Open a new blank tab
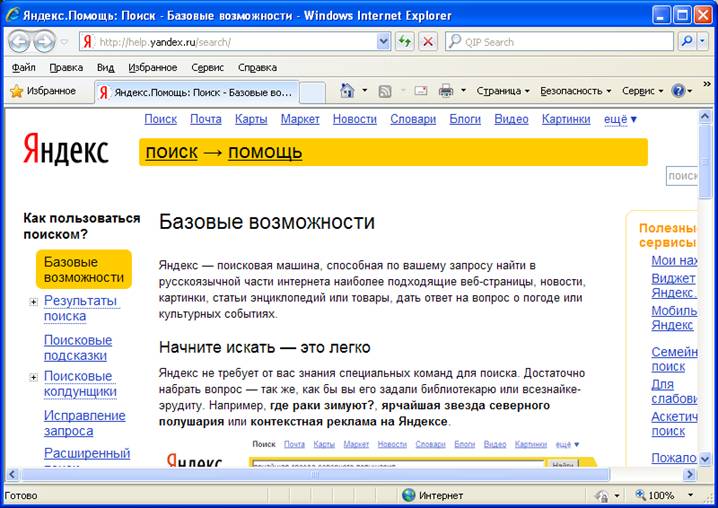Screen dimensions: 718x508 coord(312,93)
